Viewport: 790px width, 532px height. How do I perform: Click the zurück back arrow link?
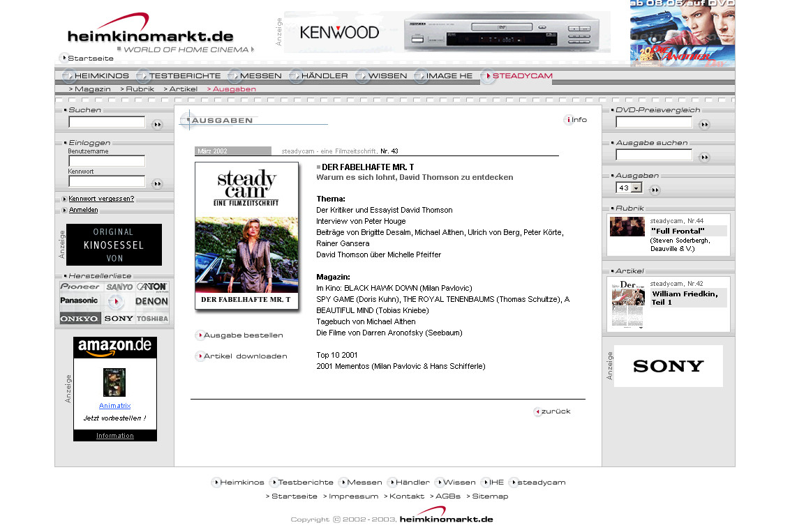pos(552,411)
